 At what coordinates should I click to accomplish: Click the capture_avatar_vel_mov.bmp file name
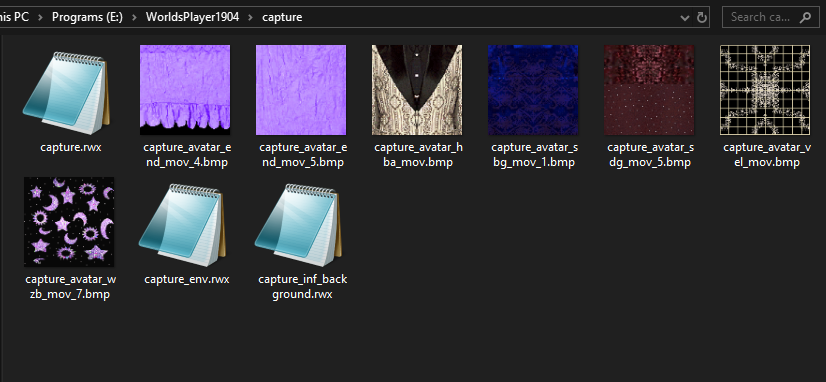(766, 155)
